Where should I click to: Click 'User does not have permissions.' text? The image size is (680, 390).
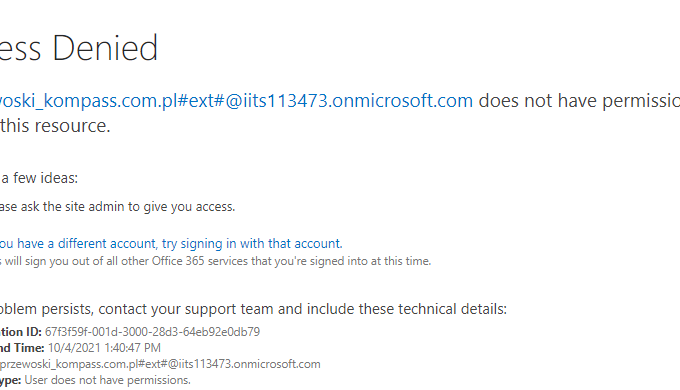click(108, 380)
